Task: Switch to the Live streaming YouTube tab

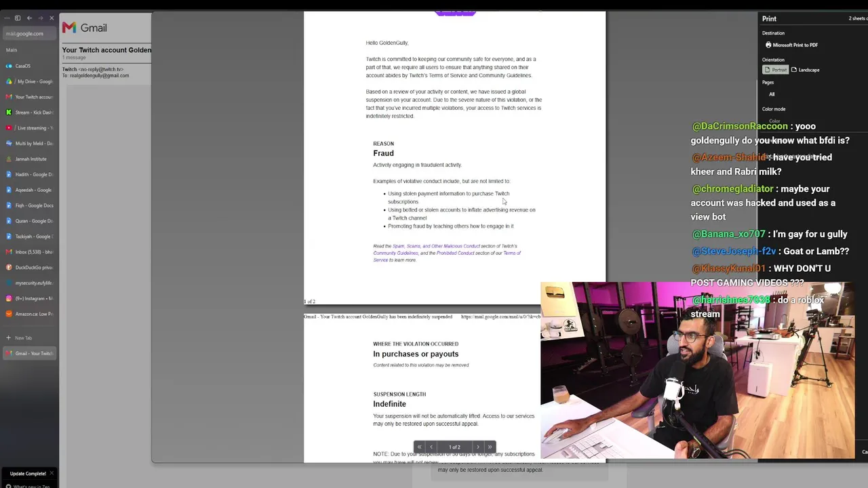Action: click(29, 128)
